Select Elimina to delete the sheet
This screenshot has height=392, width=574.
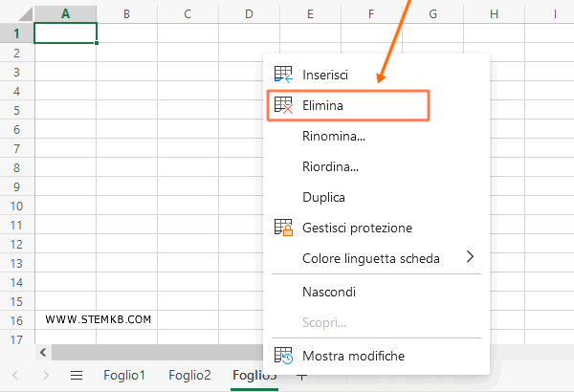pos(376,105)
